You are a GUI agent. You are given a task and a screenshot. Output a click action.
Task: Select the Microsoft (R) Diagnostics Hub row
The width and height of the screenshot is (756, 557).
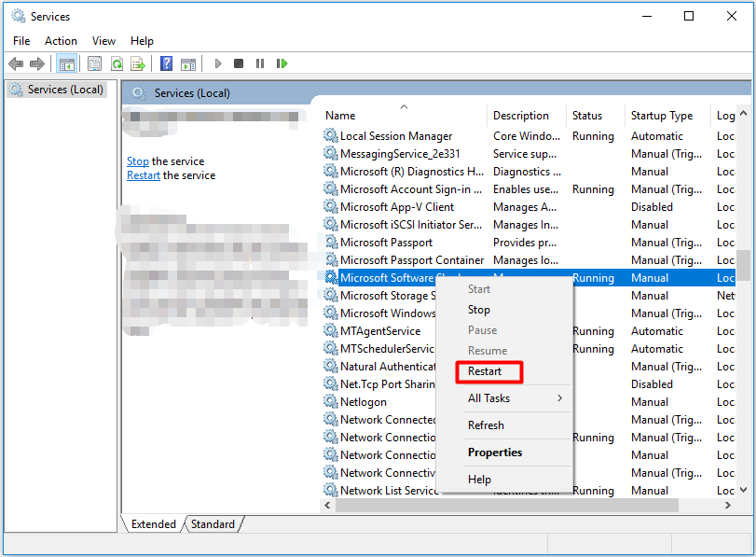tap(528, 172)
